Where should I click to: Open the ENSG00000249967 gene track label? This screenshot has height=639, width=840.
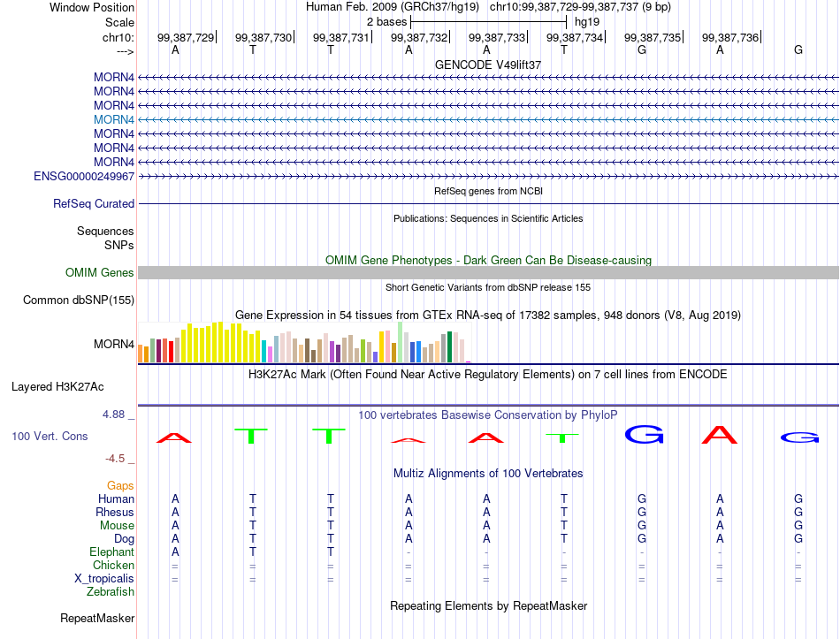coord(84,176)
